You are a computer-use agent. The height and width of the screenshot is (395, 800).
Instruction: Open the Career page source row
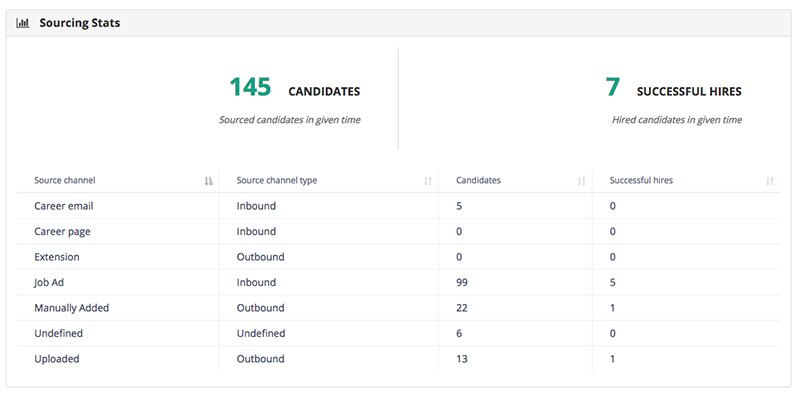click(398, 232)
